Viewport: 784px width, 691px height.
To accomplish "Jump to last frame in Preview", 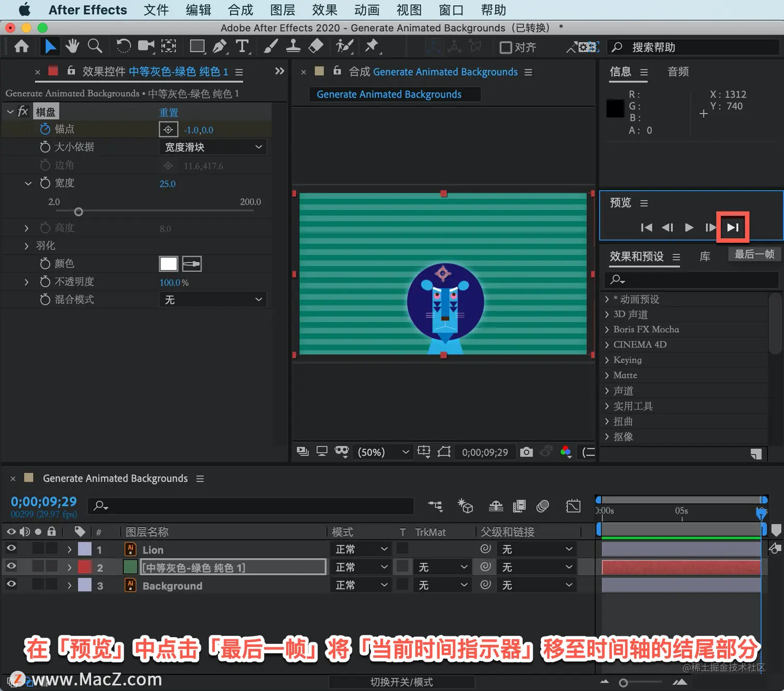I will tap(733, 227).
